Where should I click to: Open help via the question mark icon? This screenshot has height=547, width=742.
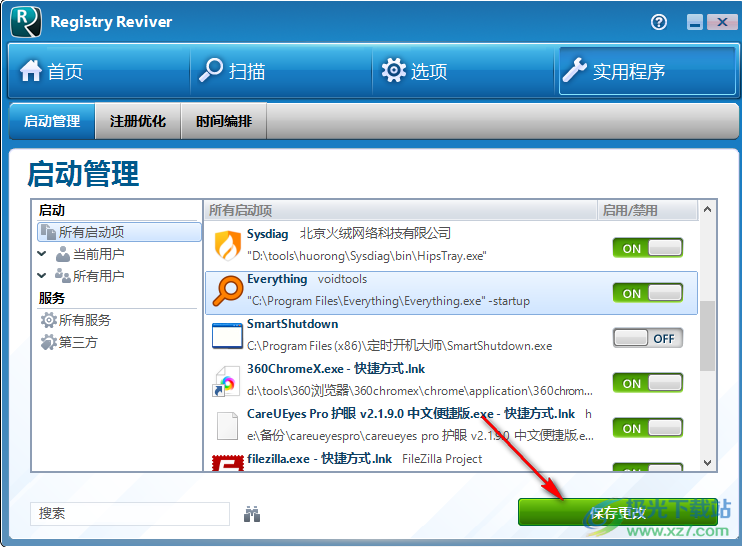[659, 22]
